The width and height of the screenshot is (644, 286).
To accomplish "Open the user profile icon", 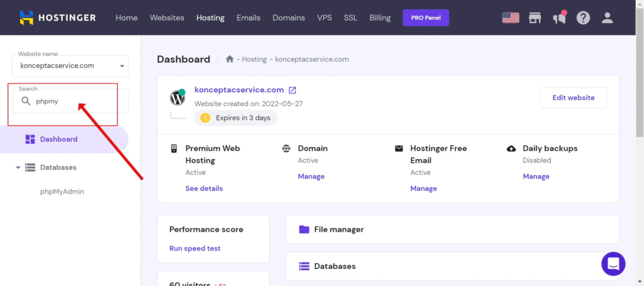I will [608, 18].
